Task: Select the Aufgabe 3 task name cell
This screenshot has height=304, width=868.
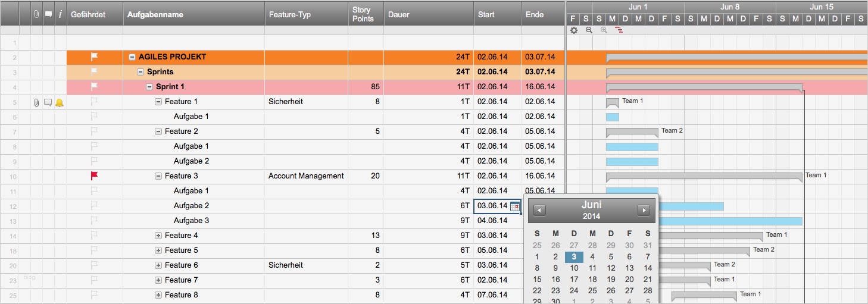Action: coord(194,221)
